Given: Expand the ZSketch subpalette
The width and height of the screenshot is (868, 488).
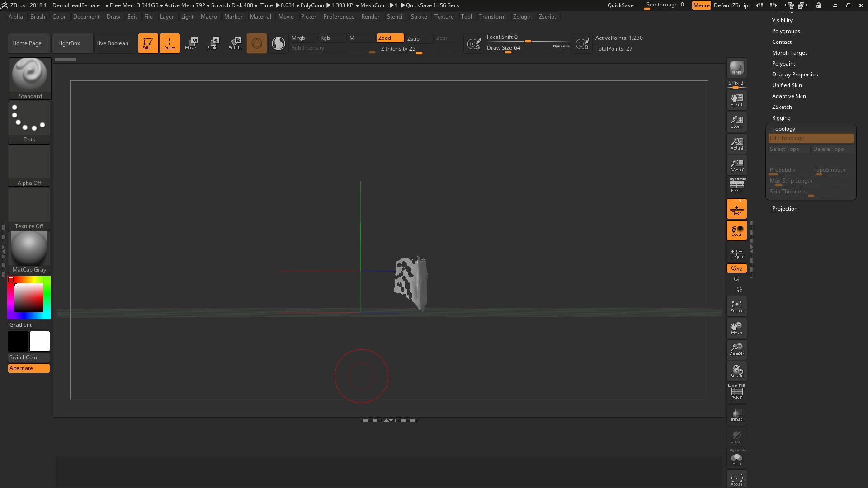Looking at the screenshot, I should click(782, 107).
